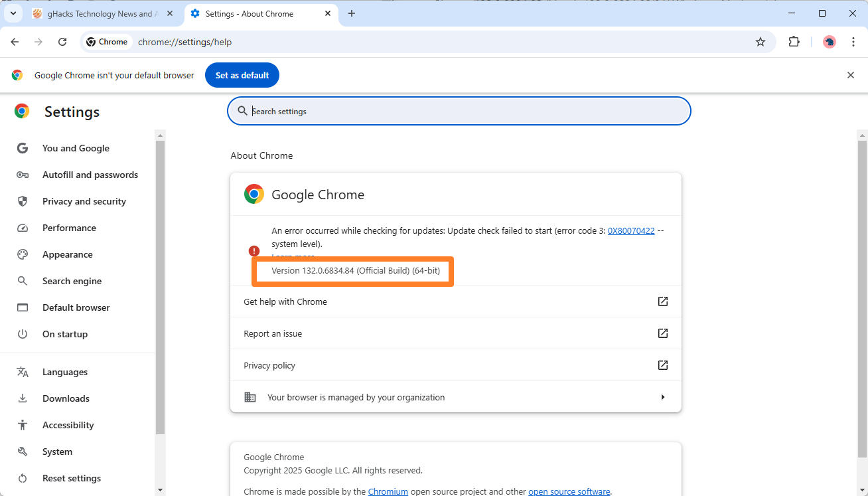Click the back navigation arrow

pos(15,41)
